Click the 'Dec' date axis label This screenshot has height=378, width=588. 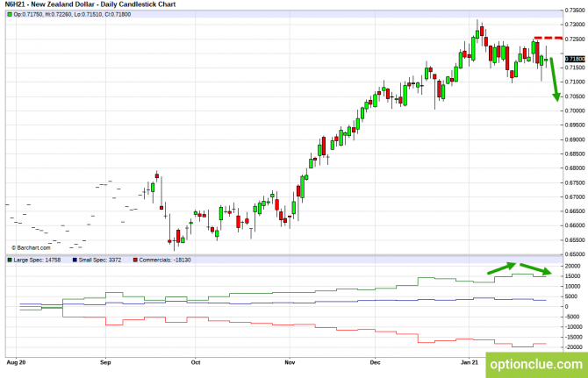375,362
